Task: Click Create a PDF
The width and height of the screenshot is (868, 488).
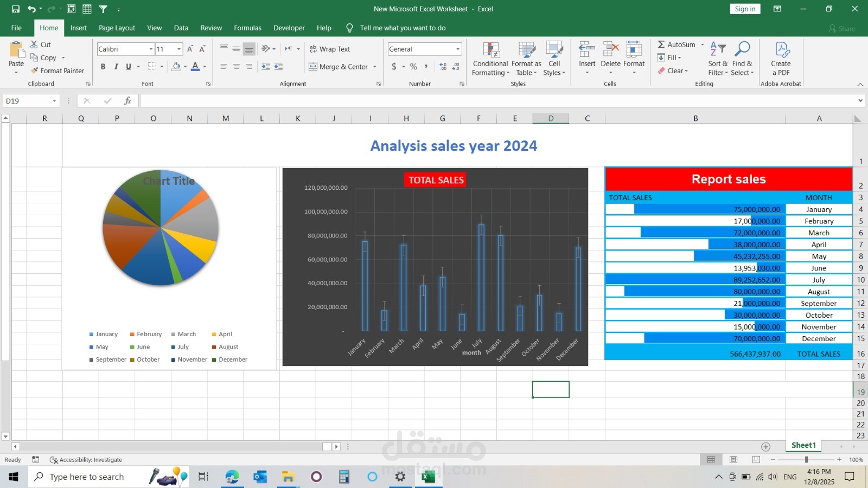Action: click(x=781, y=59)
